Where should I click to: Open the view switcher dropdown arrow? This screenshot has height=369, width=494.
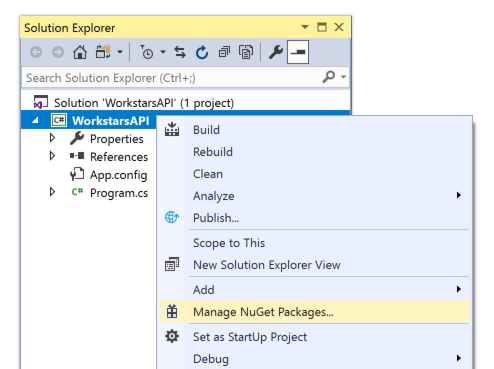(x=120, y=52)
